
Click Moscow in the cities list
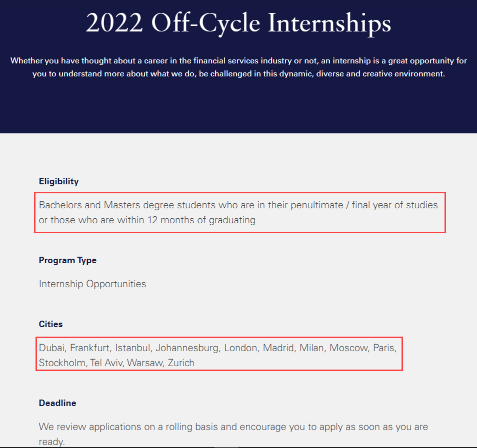coord(348,348)
